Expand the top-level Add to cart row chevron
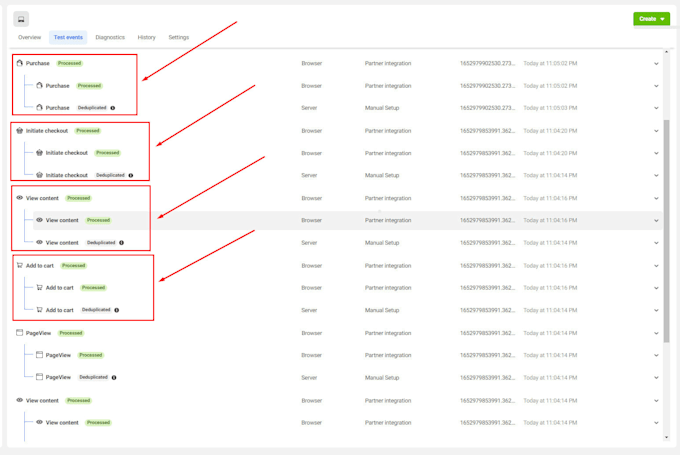 point(656,266)
